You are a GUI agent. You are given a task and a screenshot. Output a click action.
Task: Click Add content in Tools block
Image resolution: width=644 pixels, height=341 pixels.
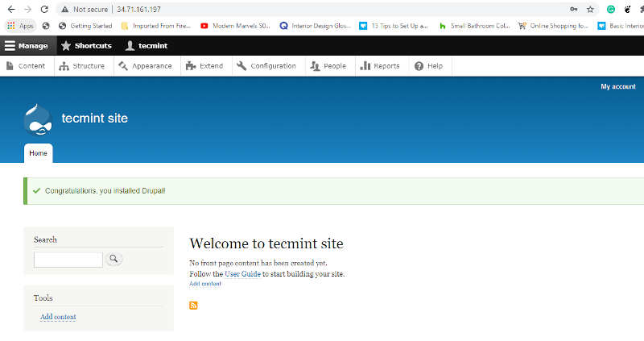[x=58, y=317]
